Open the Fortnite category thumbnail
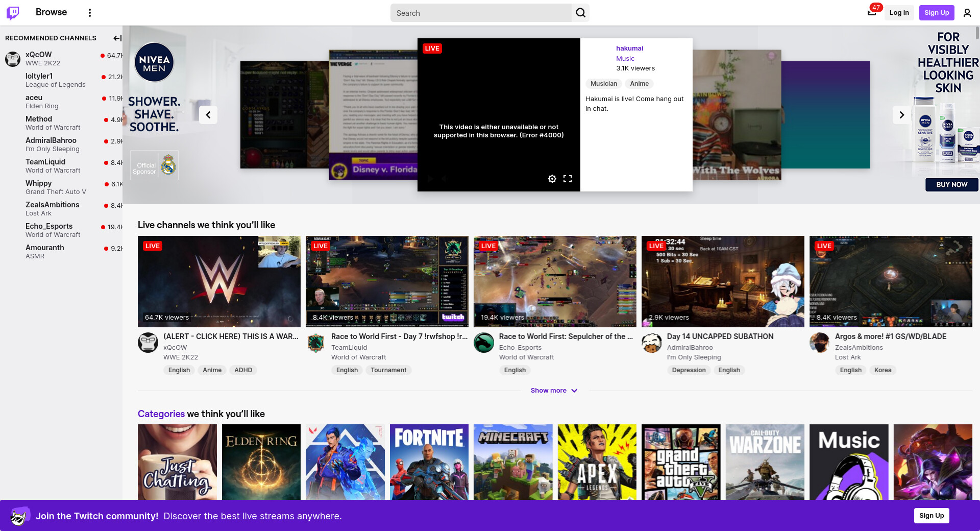 pyautogui.click(x=429, y=462)
